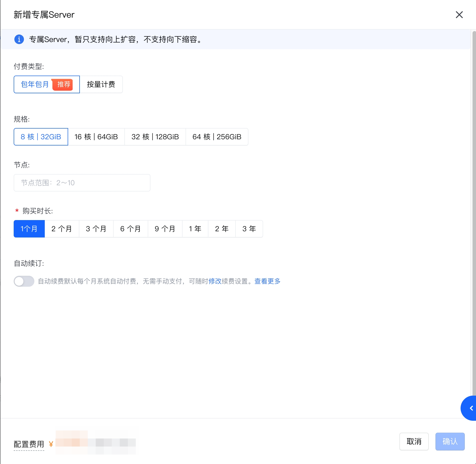This screenshot has height=464, width=476.
Task: Select 3 年 purchase duration
Action: coord(249,229)
